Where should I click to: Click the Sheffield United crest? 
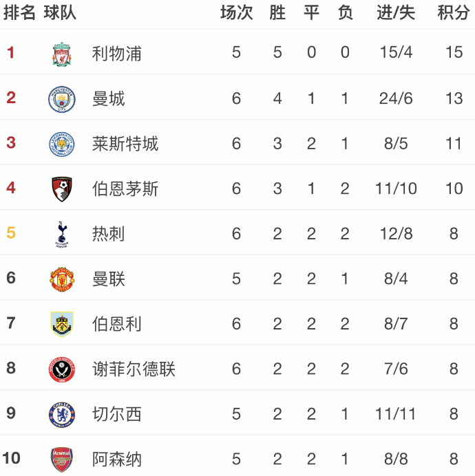coord(62,369)
